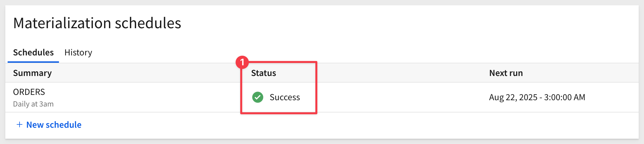The width and height of the screenshot is (644, 144).
Task: Select the Daily at 3am description
Action: (x=33, y=104)
